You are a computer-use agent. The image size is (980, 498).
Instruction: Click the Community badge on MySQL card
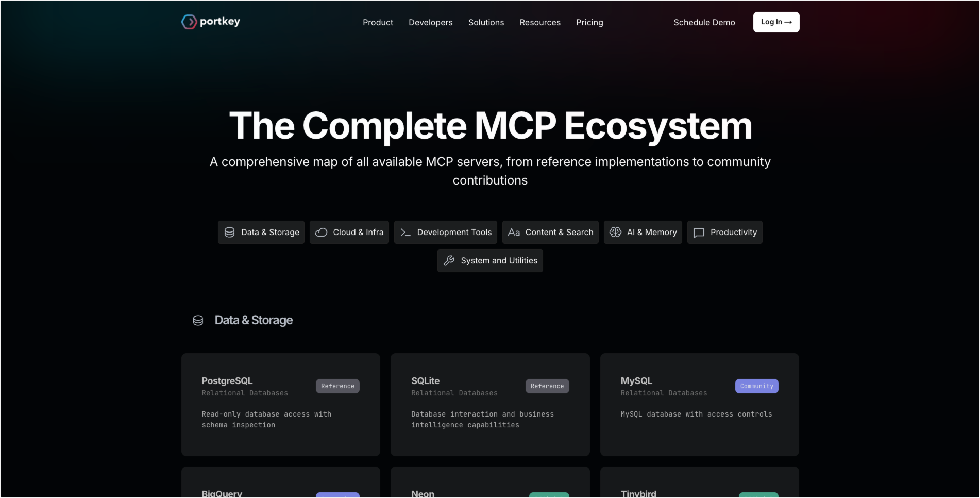tap(756, 386)
